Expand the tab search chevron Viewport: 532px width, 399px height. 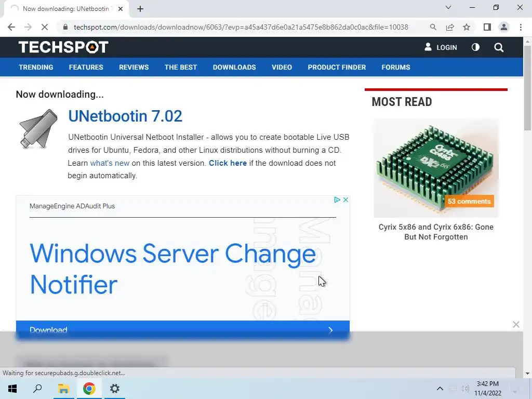pos(448,7)
